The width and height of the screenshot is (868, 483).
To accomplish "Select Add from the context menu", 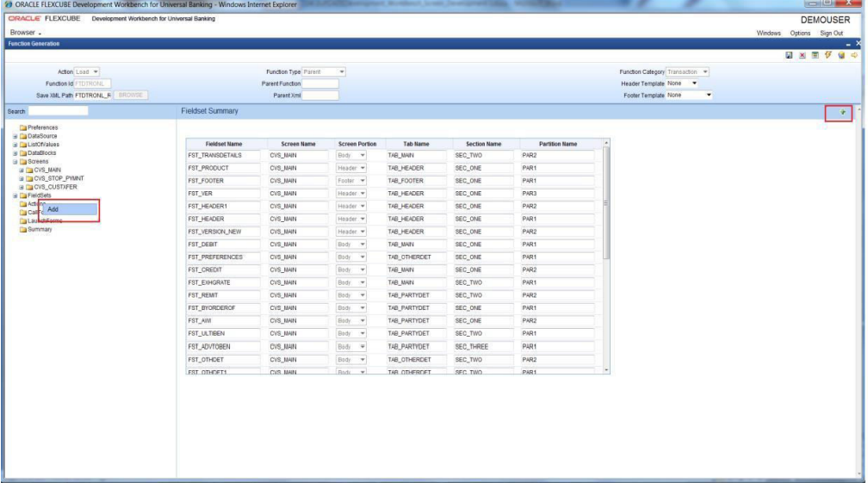I will [x=70, y=210].
